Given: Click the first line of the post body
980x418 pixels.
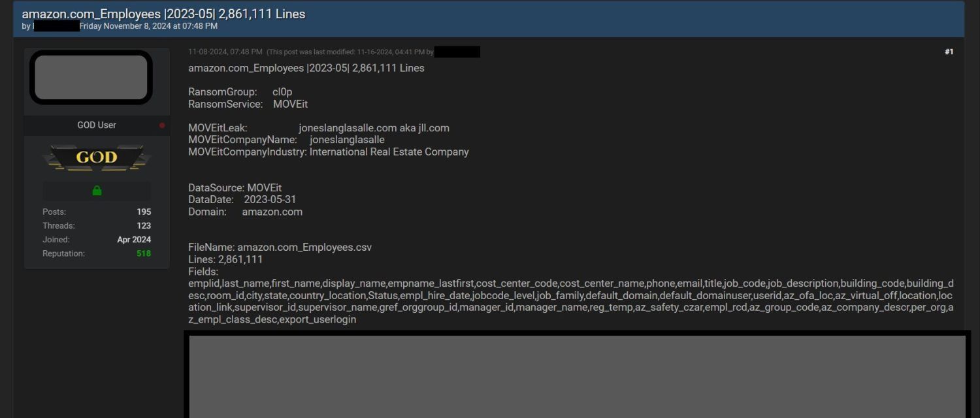Looking at the screenshot, I should [306, 68].
